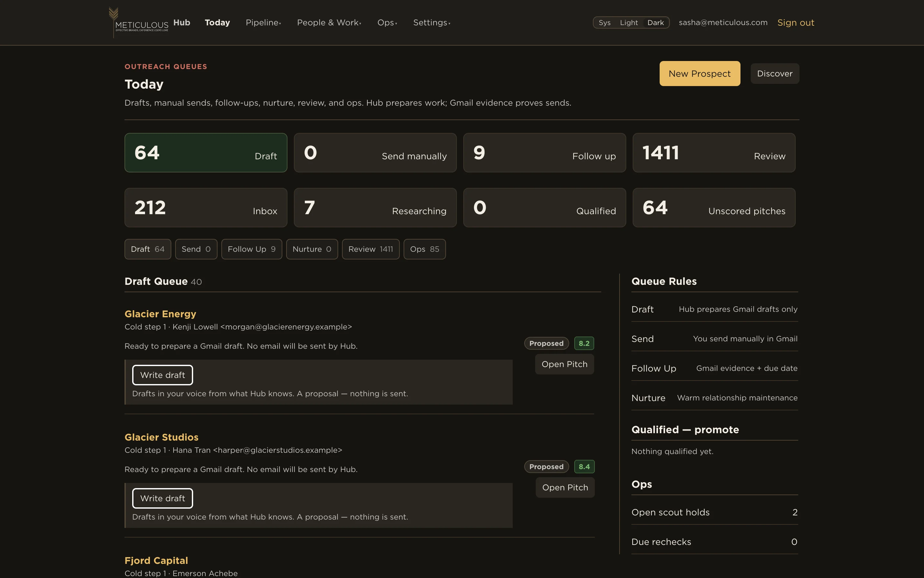Switch theme to Light mode
This screenshot has height=578, width=924.
point(629,22)
